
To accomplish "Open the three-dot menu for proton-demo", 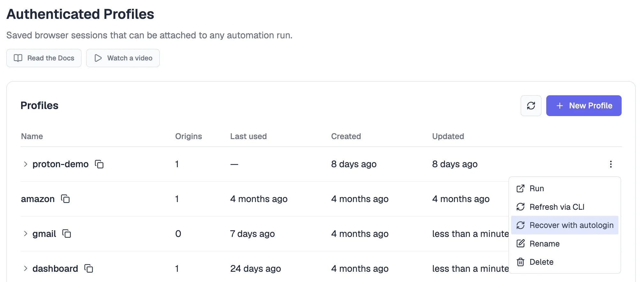I will point(611,164).
